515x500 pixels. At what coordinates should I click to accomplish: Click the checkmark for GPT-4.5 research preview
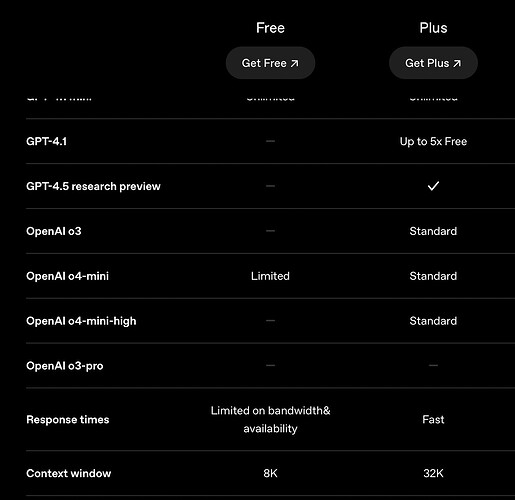click(x=433, y=186)
